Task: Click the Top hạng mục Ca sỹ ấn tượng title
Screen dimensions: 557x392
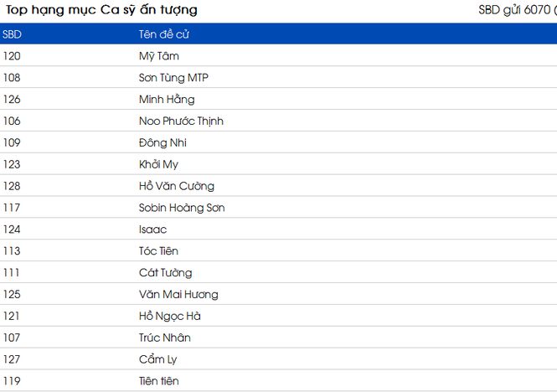Action: point(101,10)
